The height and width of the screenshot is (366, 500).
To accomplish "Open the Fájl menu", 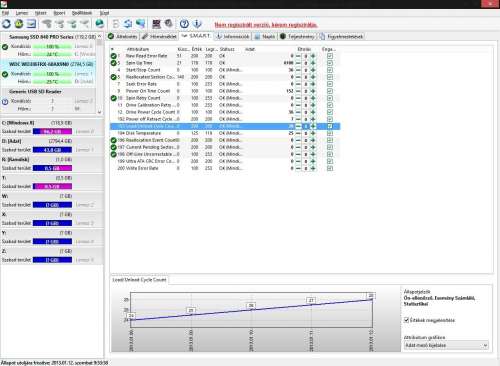I will 5,13.
